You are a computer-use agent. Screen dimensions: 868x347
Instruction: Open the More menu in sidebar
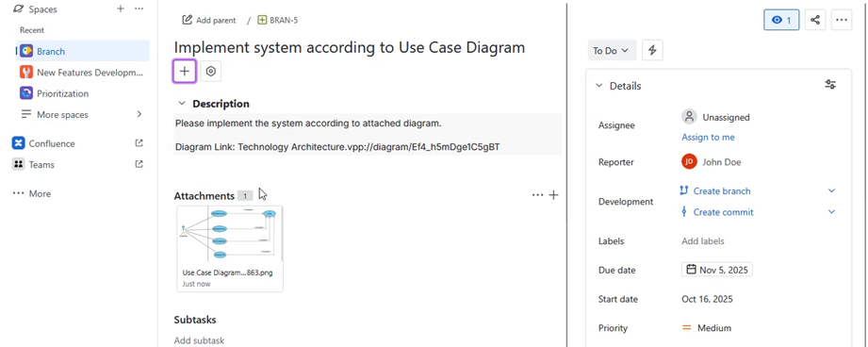pos(32,193)
